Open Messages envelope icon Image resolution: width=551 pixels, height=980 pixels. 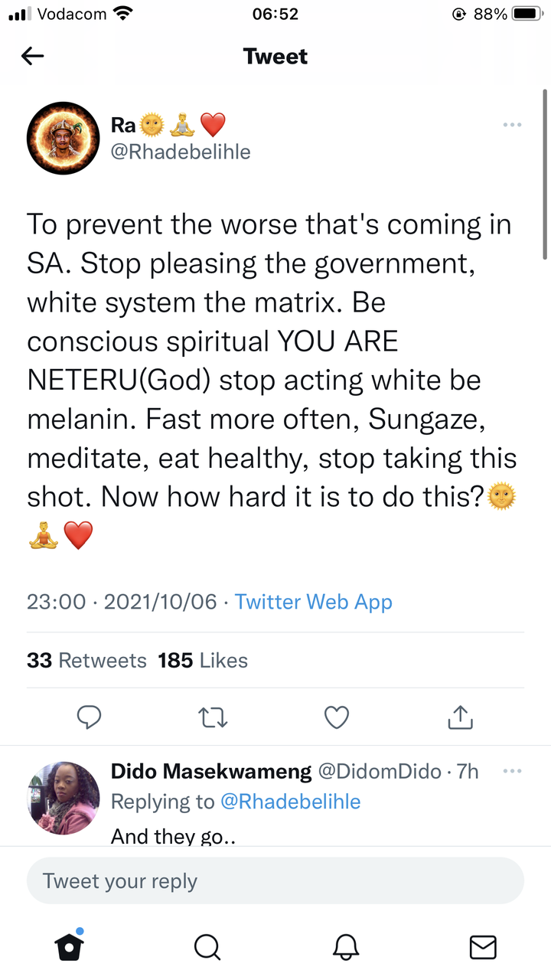pyautogui.click(x=482, y=947)
